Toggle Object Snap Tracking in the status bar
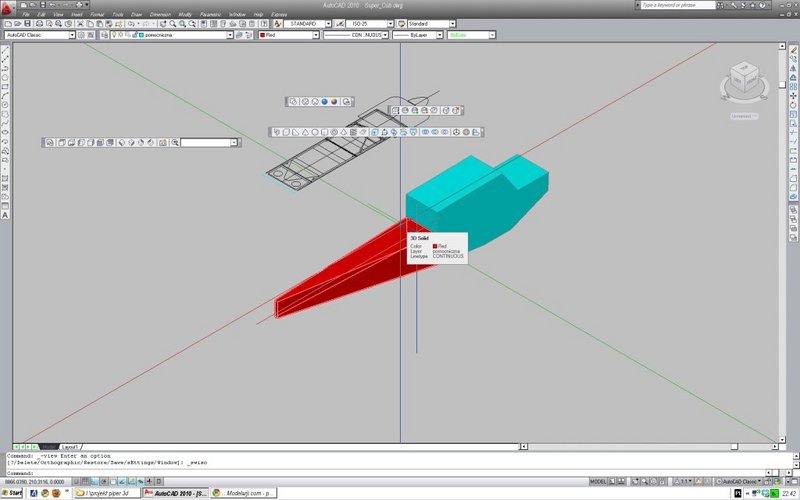Screen dimensions: 800x500 [122, 481]
